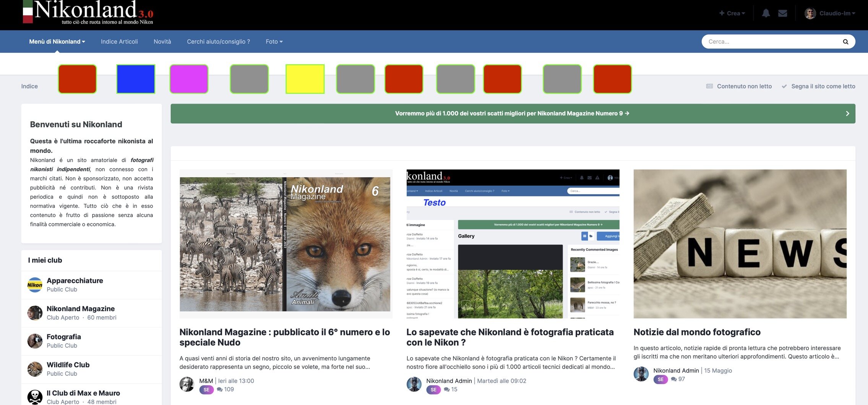Image resolution: width=868 pixels, height=405 pixels.
Task: Open Apparecchiature club Nikon icon
Action: point(35,285)
